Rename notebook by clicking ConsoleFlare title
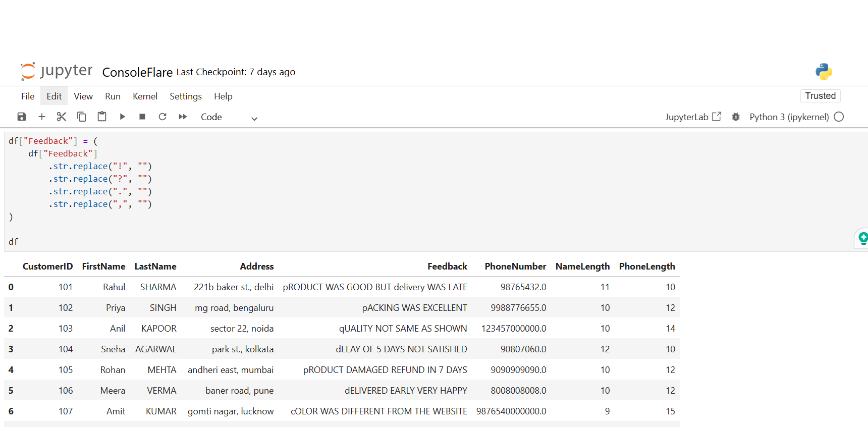This screenshot has height=427, width=868. coord(137,73)
